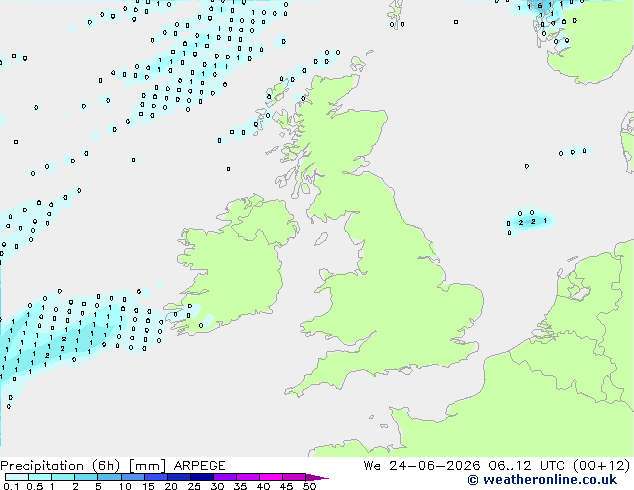Click the 'Precipitation (6h)' title text
This screenshot has width=634, height=490.
pos(60,466)
